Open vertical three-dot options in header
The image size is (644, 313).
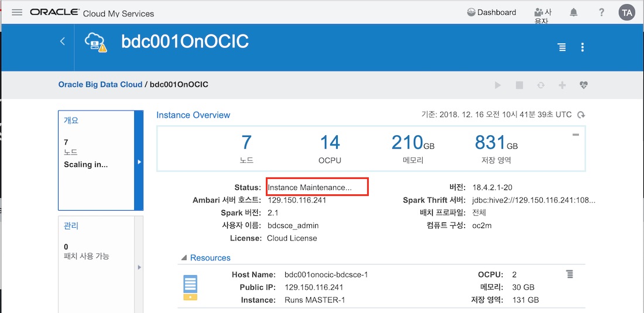[x=583, y=47]
